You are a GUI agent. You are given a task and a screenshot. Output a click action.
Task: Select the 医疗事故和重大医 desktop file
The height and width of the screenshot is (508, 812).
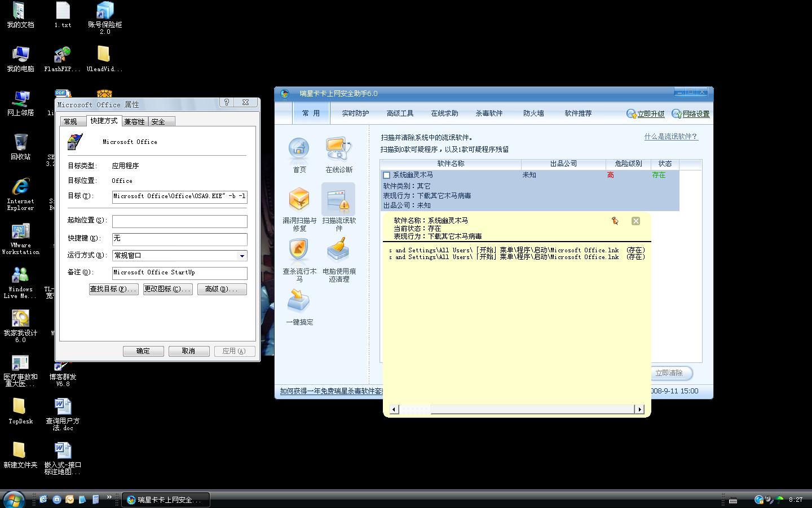[x=20, y=370]
